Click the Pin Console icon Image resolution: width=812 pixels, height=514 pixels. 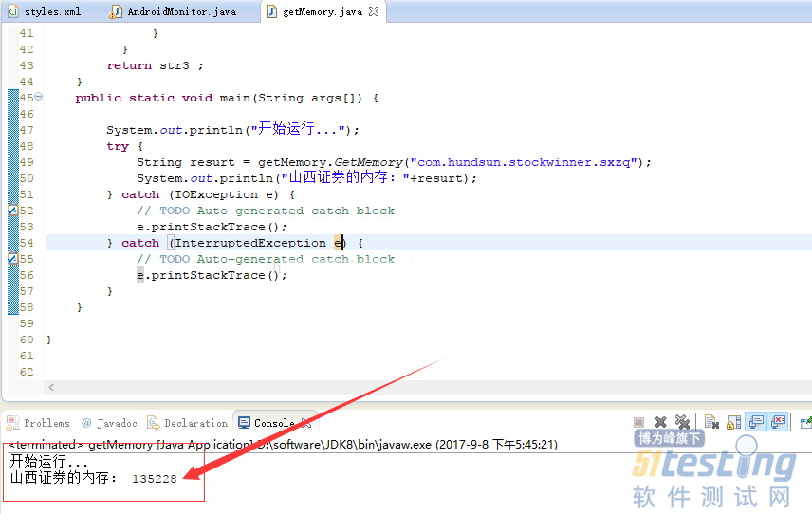(804, 422)
